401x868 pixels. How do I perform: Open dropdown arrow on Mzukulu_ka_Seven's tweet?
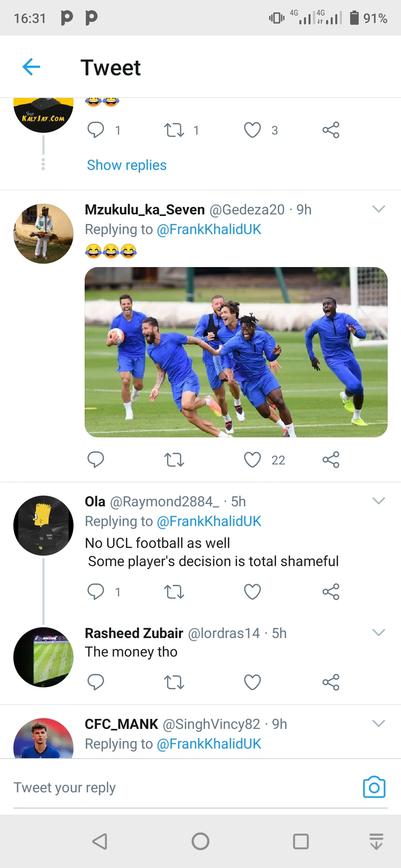point(379,209)
